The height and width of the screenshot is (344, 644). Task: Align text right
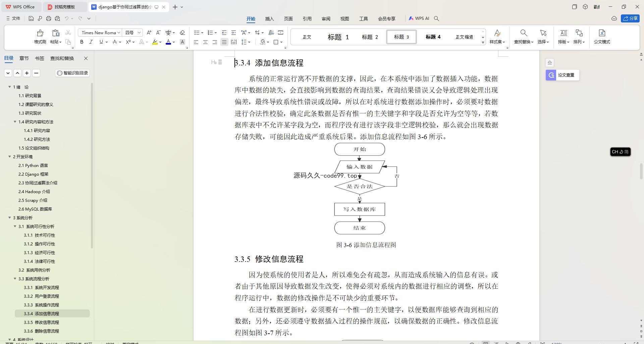tap(215, 42)
